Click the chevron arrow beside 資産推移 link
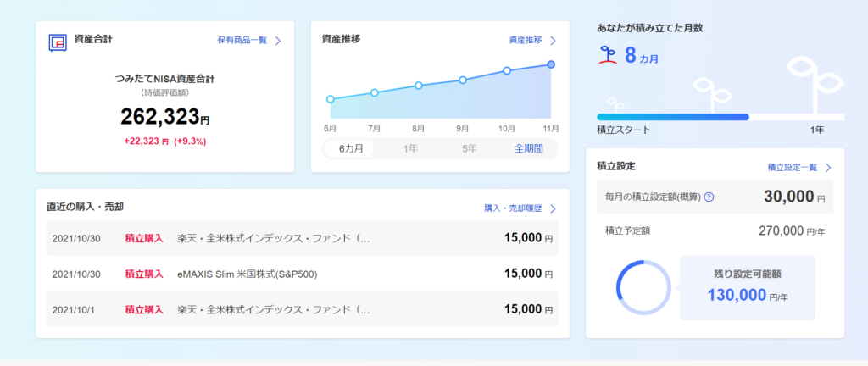This screenshot has height=366, width=868. [x=553, y=41]
